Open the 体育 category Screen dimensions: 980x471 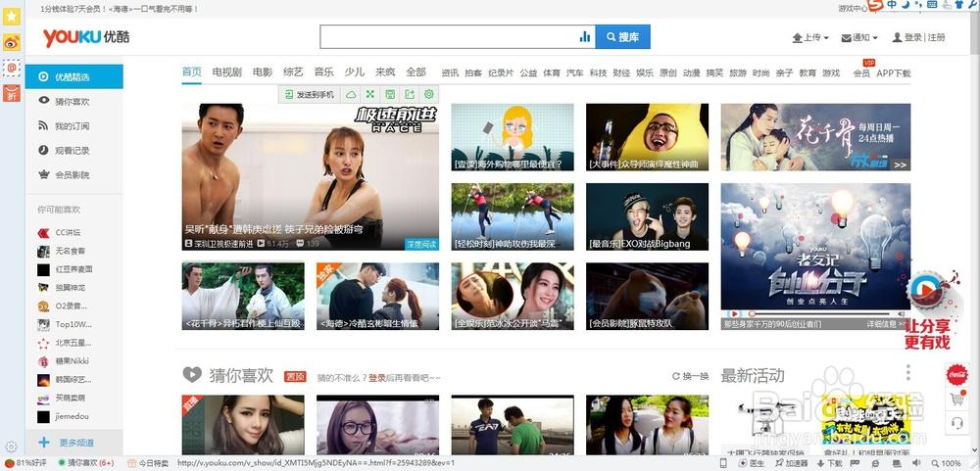point(552,73)
